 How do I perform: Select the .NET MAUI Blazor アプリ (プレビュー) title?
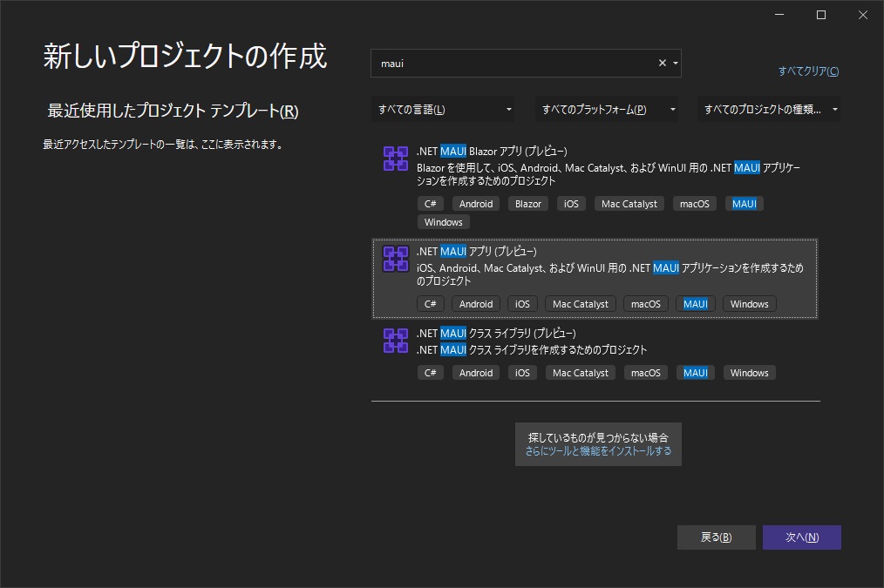coord(492,152)
